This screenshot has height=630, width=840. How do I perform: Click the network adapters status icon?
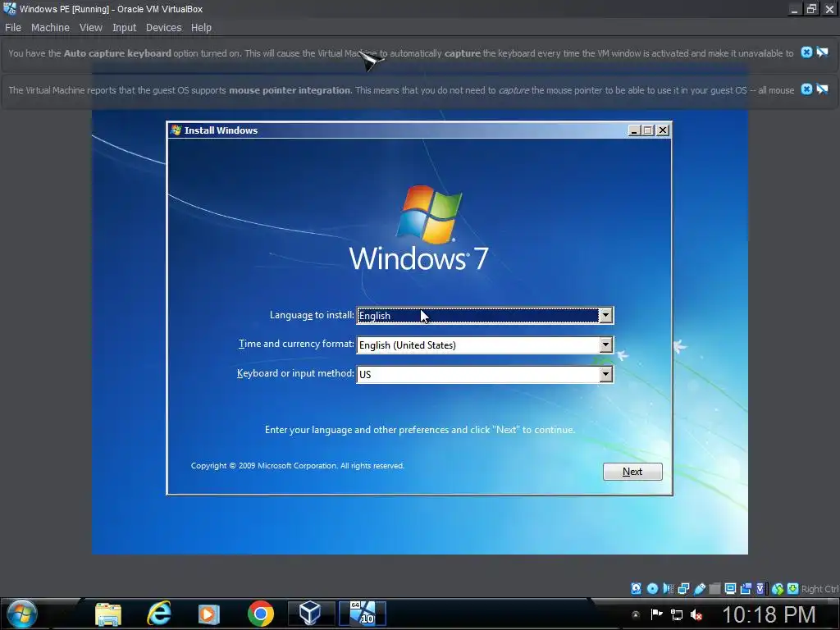point(683,589)
